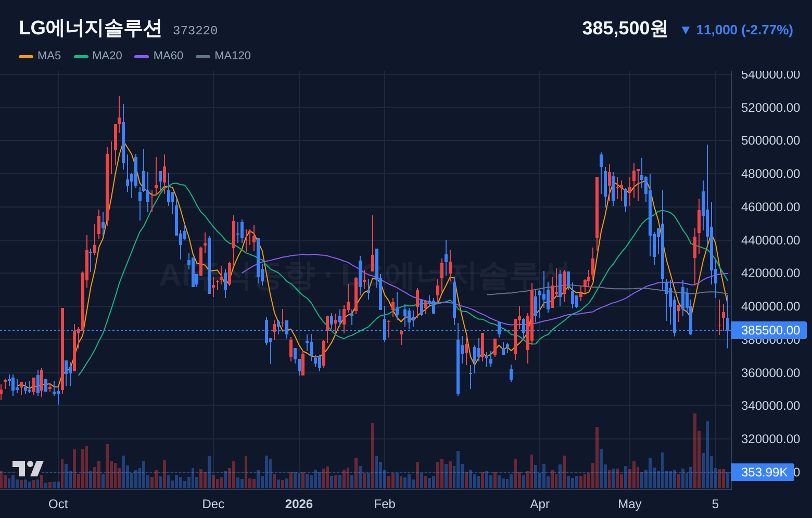The height and width of the screenshot is (518, 812).
Task: Toggle the MA5 legend entry
Action: (40, 56)
